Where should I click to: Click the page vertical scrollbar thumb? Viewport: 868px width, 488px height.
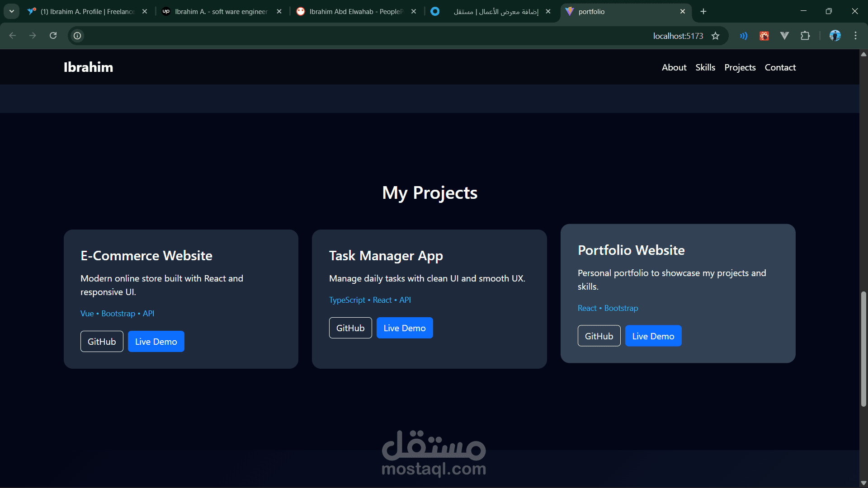[x=863, y=348]
